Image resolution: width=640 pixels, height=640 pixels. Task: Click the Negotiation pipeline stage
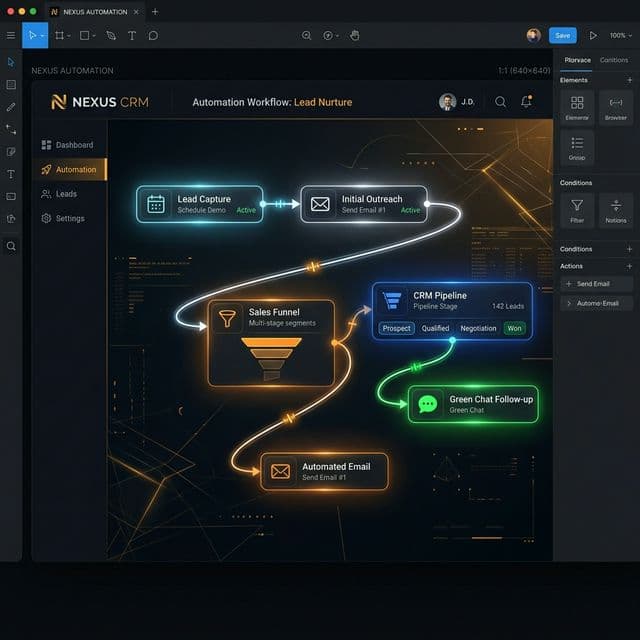click(478, 328)
